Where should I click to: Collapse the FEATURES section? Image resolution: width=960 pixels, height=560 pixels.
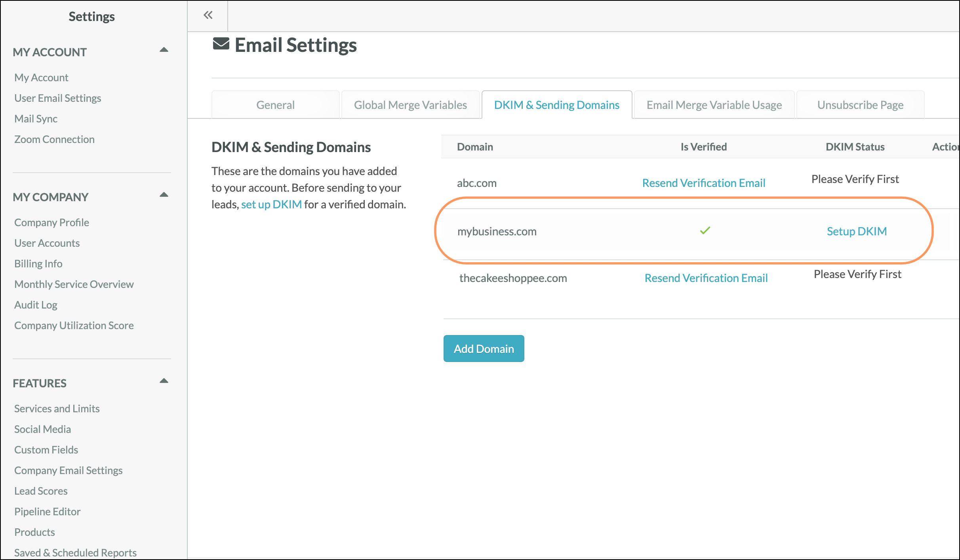tap(164, 381)
